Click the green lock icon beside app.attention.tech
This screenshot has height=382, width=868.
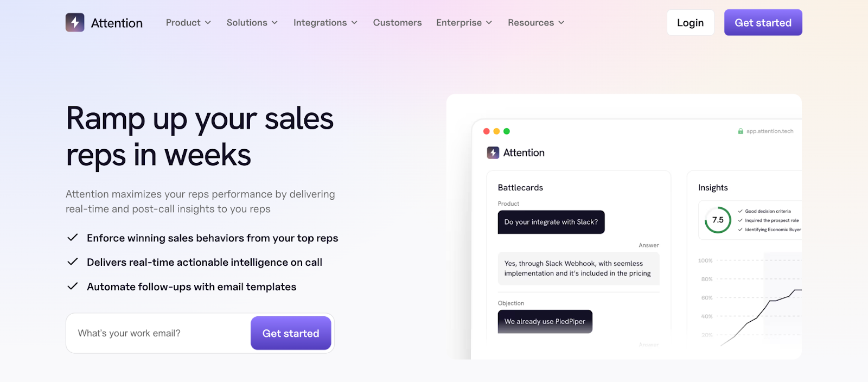click(741, 131)
